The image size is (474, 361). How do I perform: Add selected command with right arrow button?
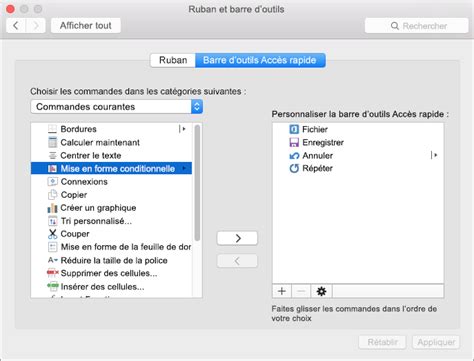[x=237, y=238]
